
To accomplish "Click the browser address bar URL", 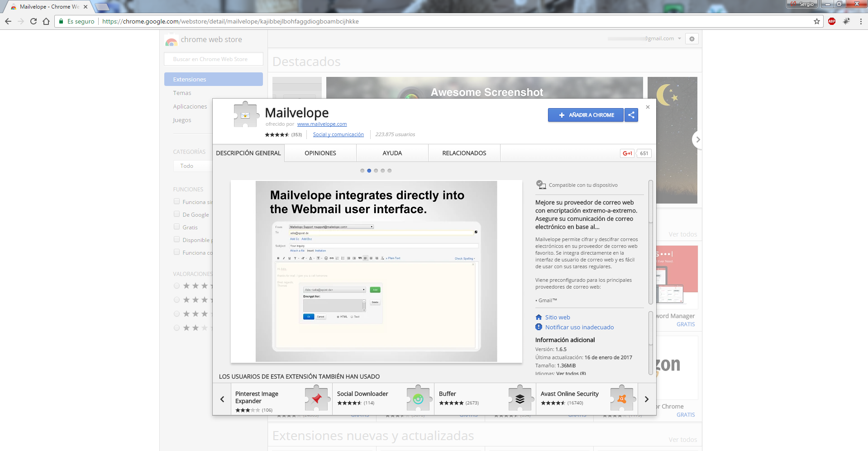I will pyautogui.click(x=230, y=21).
